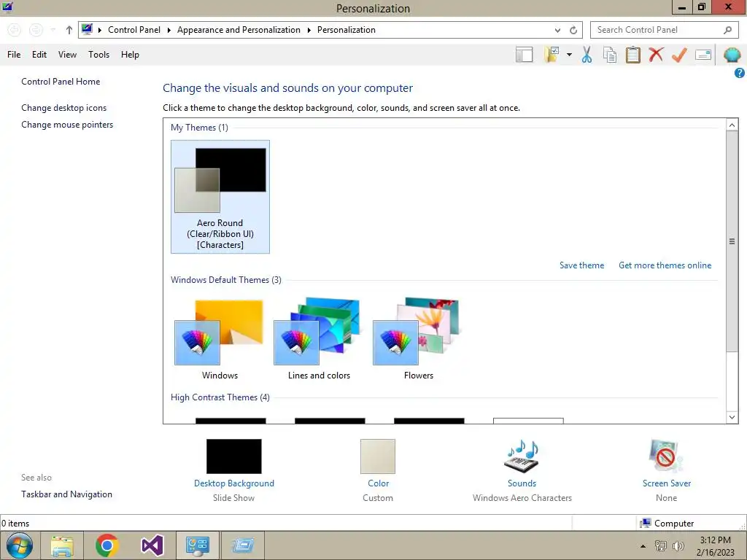
Task: Open Taskbar and Navigation link
Action: [x=66, y=494]
